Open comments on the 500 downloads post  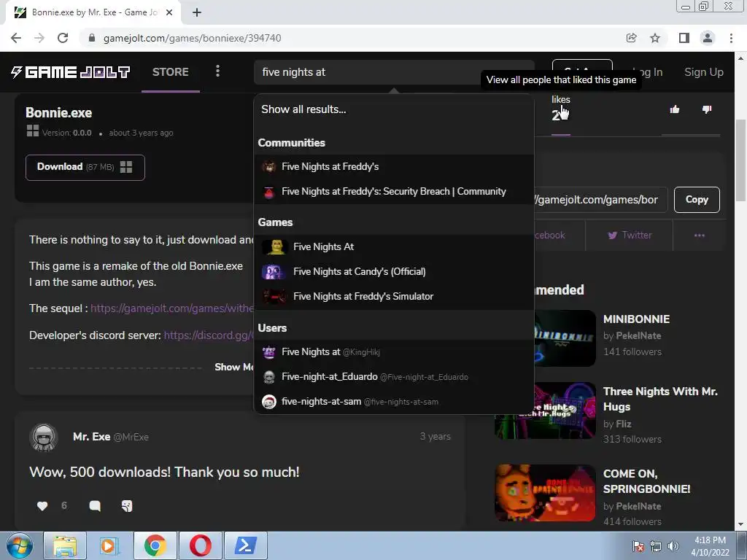[x=95, y=506]
